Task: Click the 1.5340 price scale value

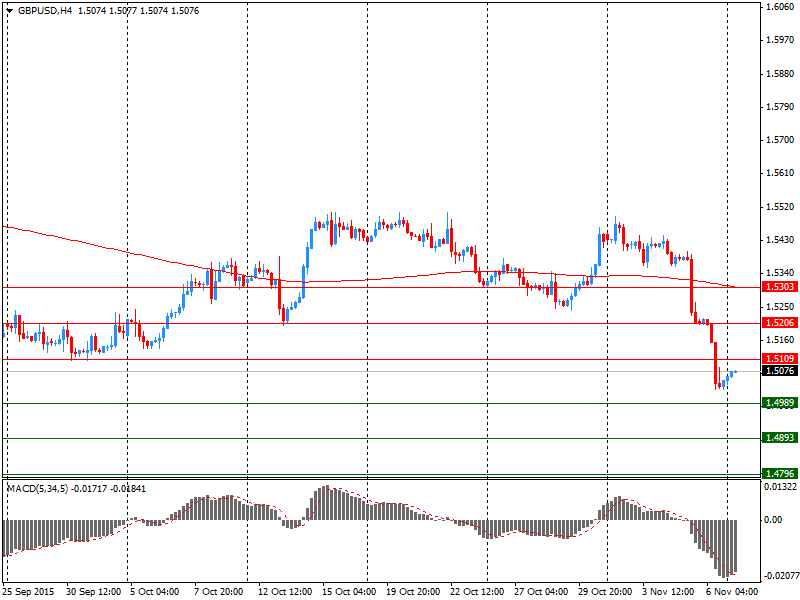Action: click(x=781, y=273)
